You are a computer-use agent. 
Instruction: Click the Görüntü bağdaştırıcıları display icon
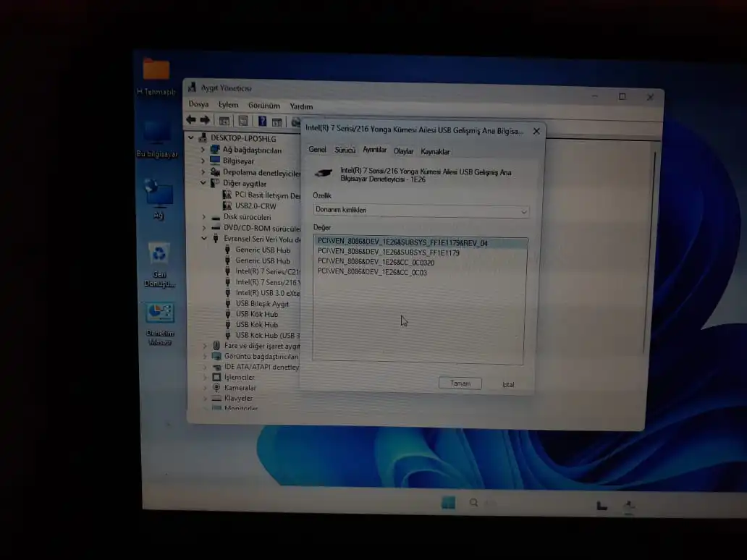click(x=216, y=356)
